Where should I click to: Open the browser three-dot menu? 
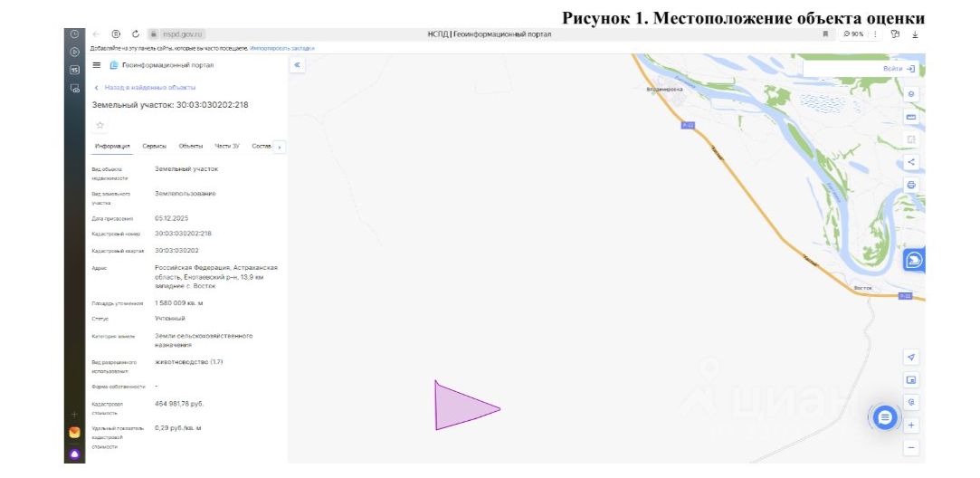pos(875,34)
